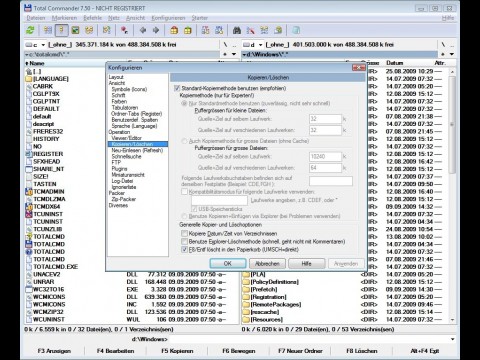
Task: Open the Konfigurieren menu
Action: 168,18
